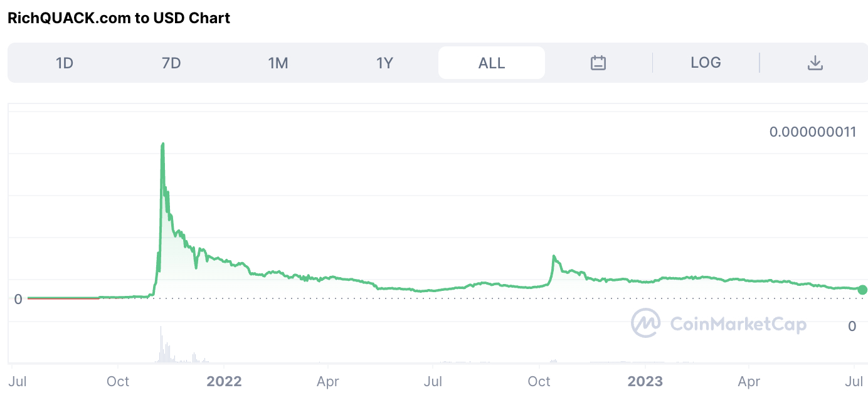The width and height of the screenshot is (868, 405).
Task: Click the October 2022 price spike
Action: 554,256
